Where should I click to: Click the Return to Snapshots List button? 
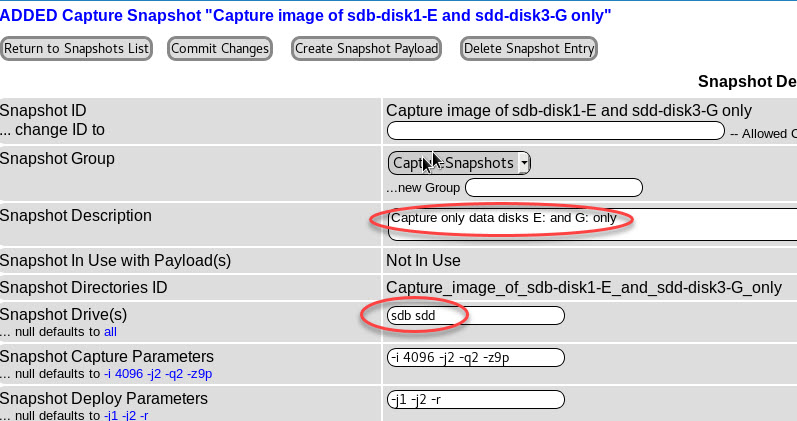[x=77, y=48]
